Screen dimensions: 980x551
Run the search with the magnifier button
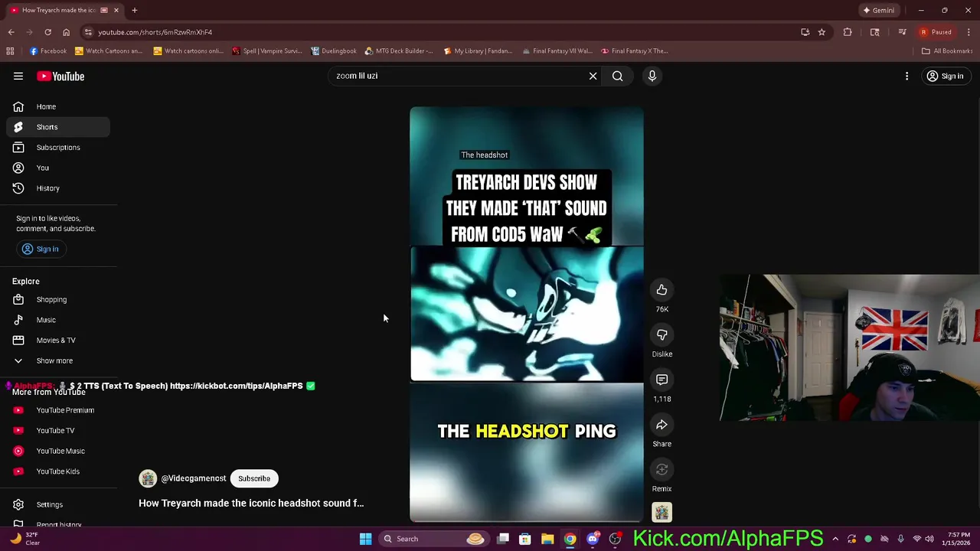click(617, 76)
